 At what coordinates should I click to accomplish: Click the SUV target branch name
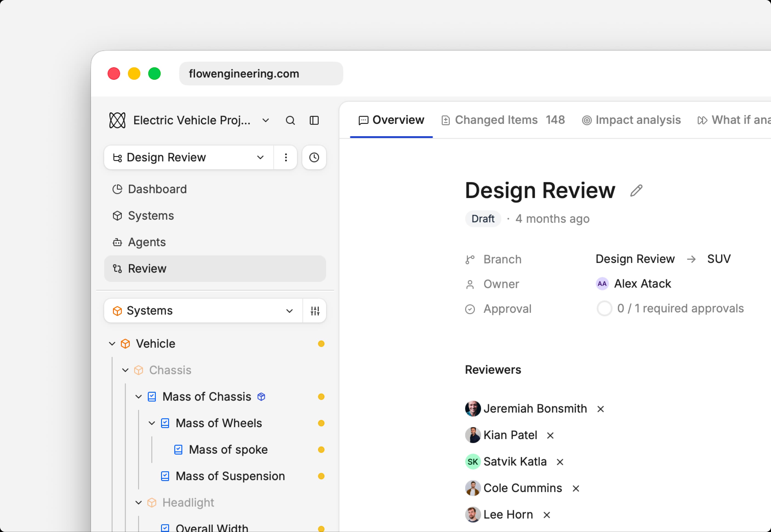click(719, 259)
